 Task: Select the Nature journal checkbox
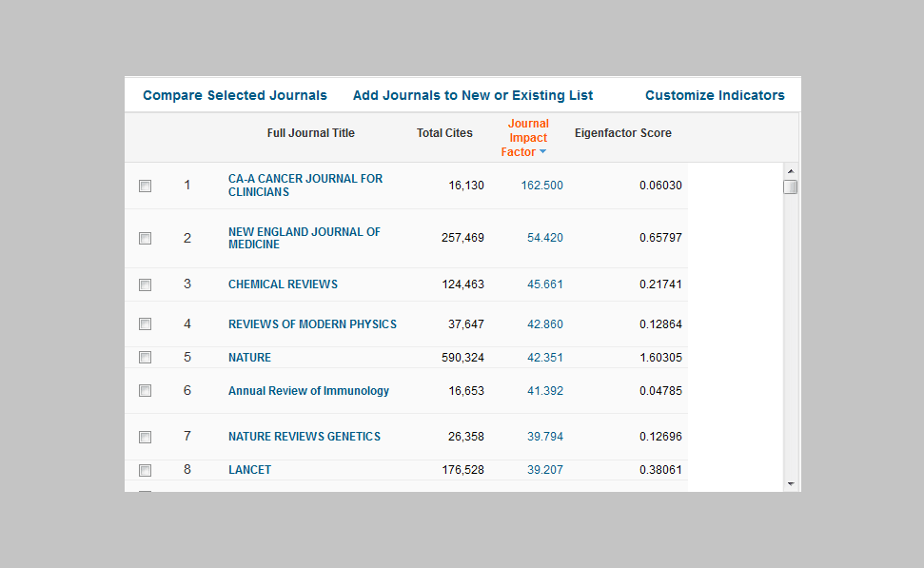[145, 357]
